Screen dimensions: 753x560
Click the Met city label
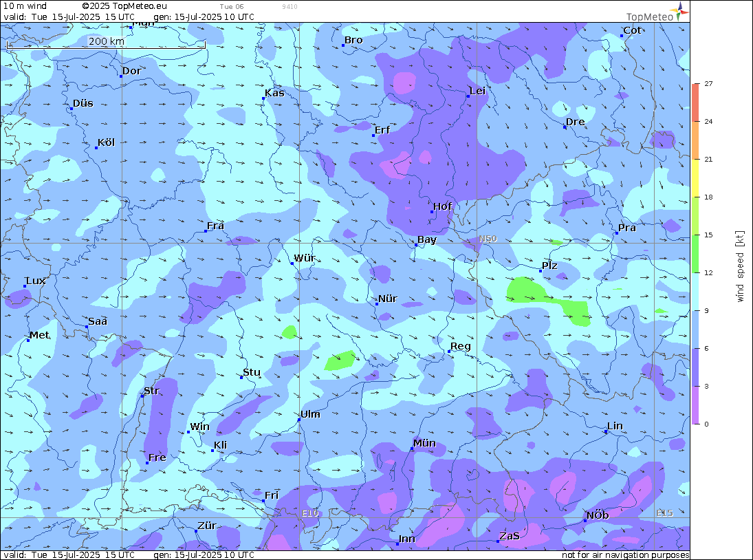point(39,335)
